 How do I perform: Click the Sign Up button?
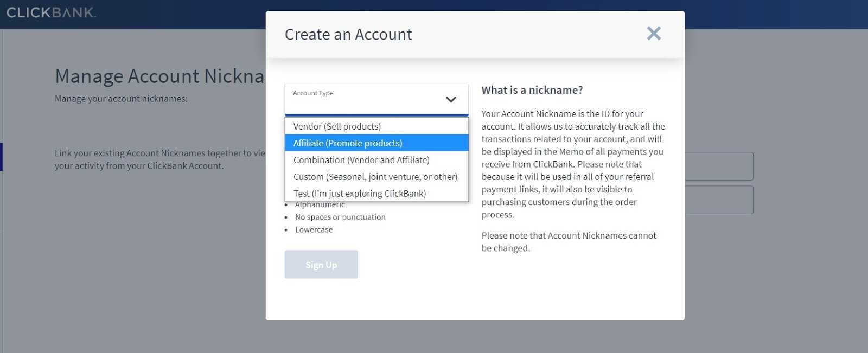click(321, 265)
